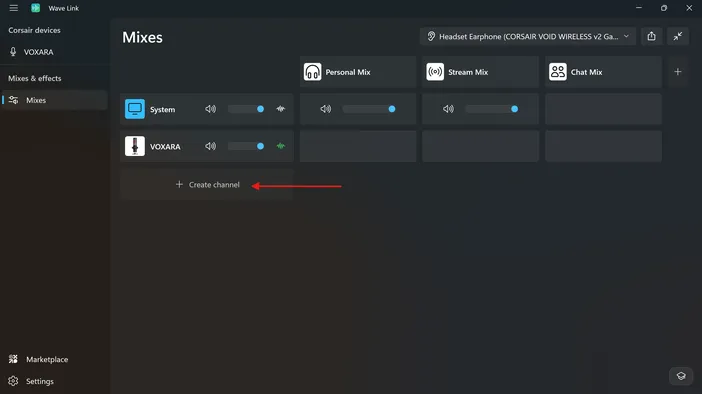Click the Settings gear icon
This screenshot has width=702, height=394.
coord(13,381)
